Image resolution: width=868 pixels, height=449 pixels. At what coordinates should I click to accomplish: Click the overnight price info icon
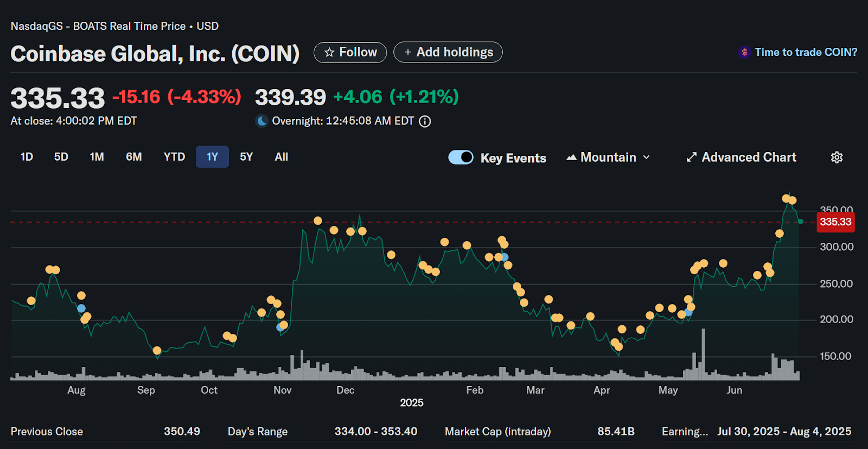click(425, 121)
